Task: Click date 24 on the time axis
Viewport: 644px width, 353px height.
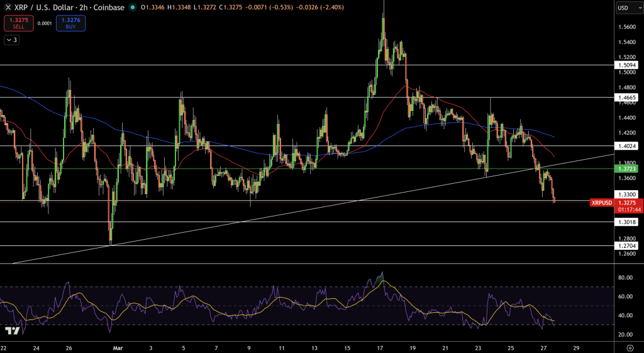Action: click(x=36, y=348)
